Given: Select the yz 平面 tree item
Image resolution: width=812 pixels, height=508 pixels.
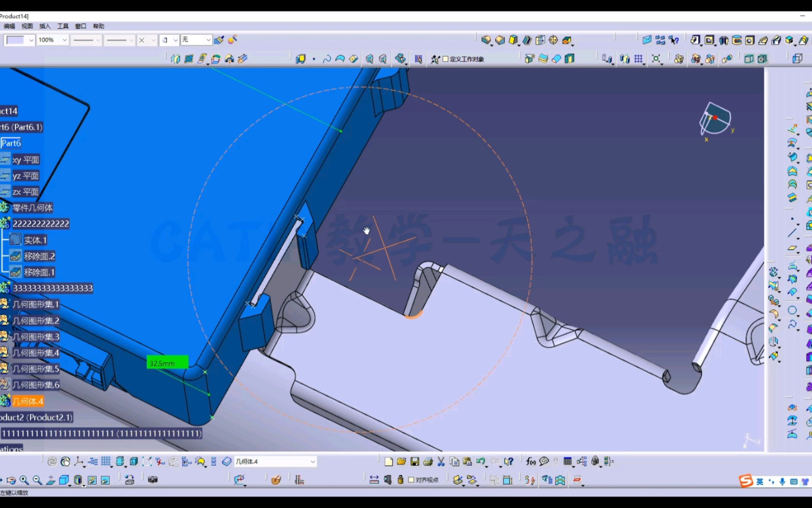Looking at the screenshot, I should tap(26, 176).
